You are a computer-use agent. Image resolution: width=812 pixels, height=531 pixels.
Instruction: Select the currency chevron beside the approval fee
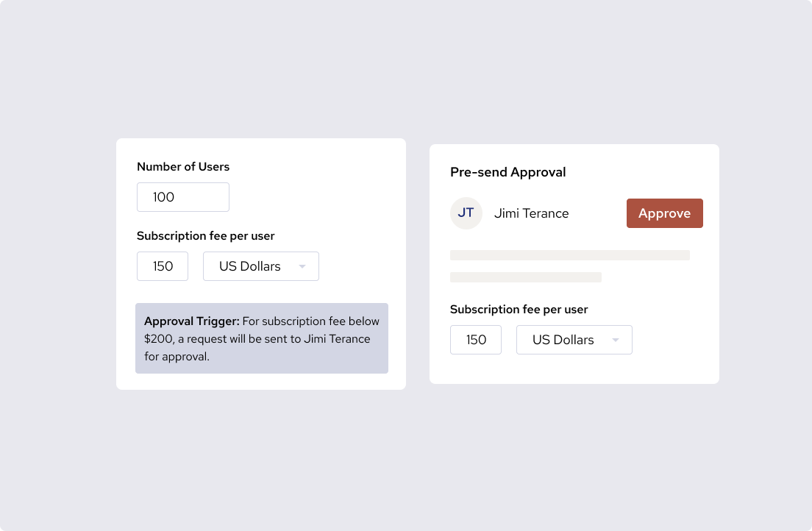[x=616, y=340]
